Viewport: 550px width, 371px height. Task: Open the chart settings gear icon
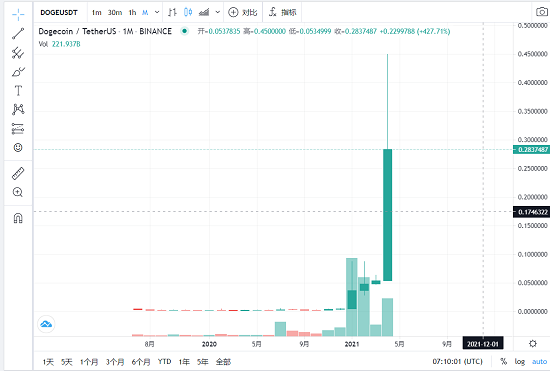click(533, 344)
